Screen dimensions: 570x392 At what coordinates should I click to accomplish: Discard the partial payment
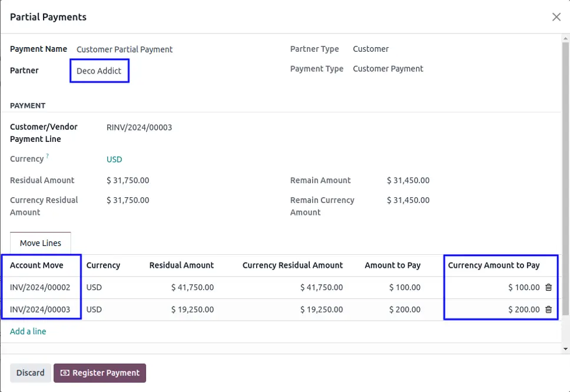pos(30,373)
